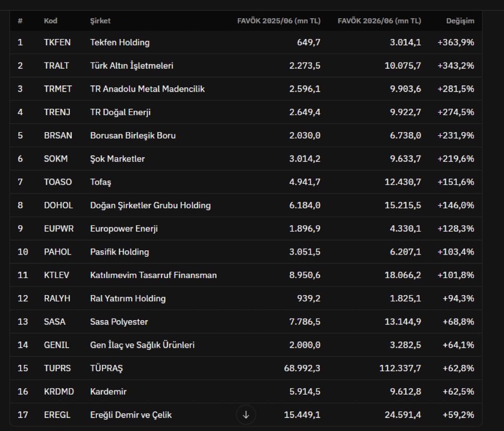Click the 68.992,3 FAVÖK value
Image resolution: width=504 pixels, height=431 pixels.
[302, 368]
